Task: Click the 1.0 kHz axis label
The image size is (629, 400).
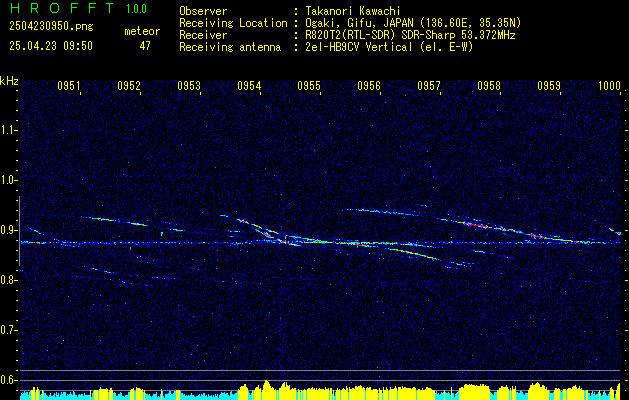Action: (x=8, y=181)
